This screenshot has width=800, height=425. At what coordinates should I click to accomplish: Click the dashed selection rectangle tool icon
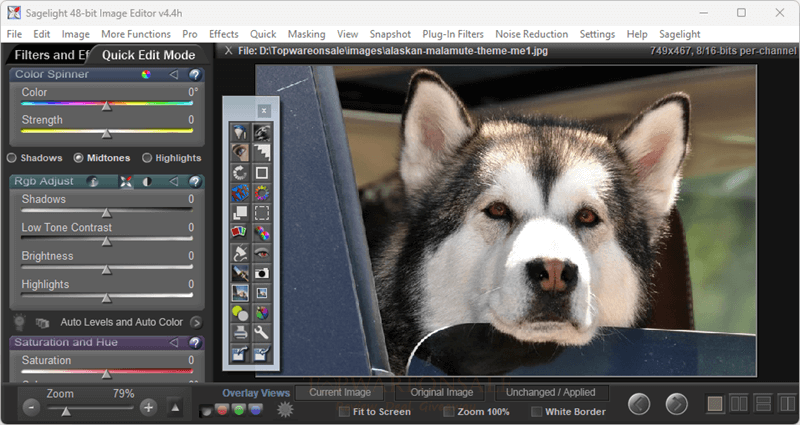click(x=261, y=213)
